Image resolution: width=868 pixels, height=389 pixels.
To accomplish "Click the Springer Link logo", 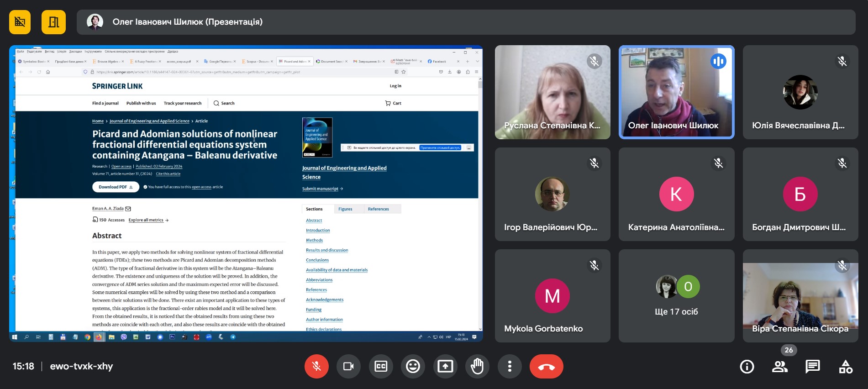I will coord(117,86).
